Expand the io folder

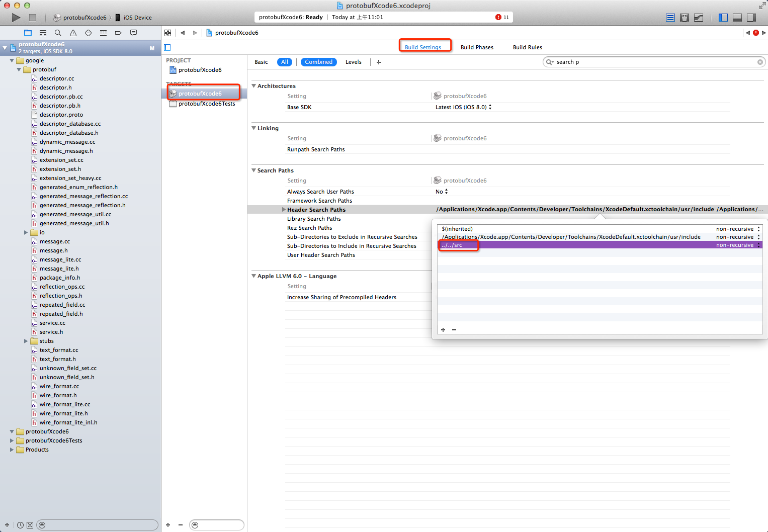coord(26,232)
